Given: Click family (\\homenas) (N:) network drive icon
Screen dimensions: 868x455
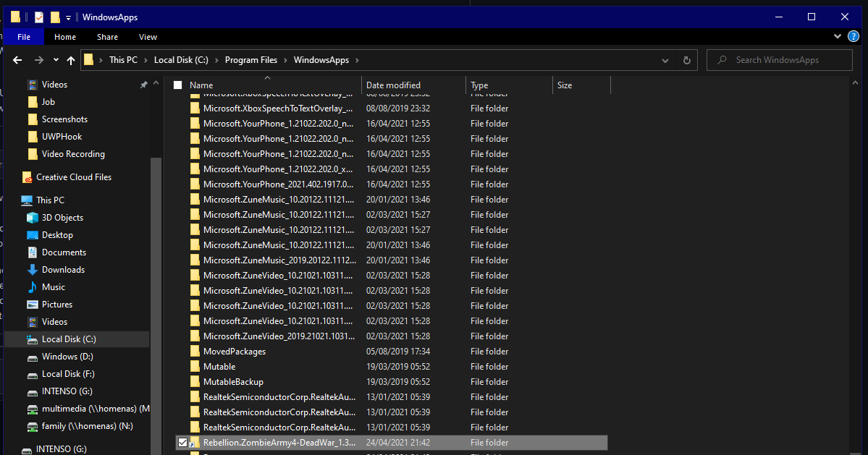Looking at the screenshot, I should 33,426.
